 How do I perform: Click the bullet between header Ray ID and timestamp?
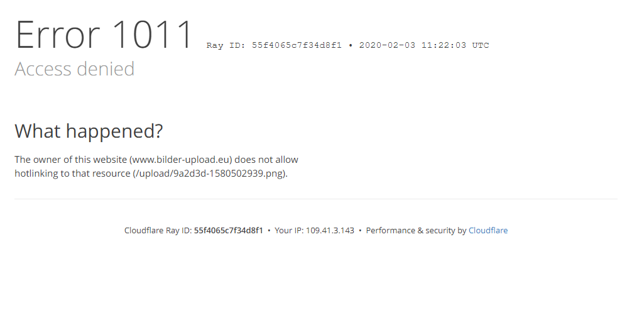pyautogui.click(x=351, y=45)
